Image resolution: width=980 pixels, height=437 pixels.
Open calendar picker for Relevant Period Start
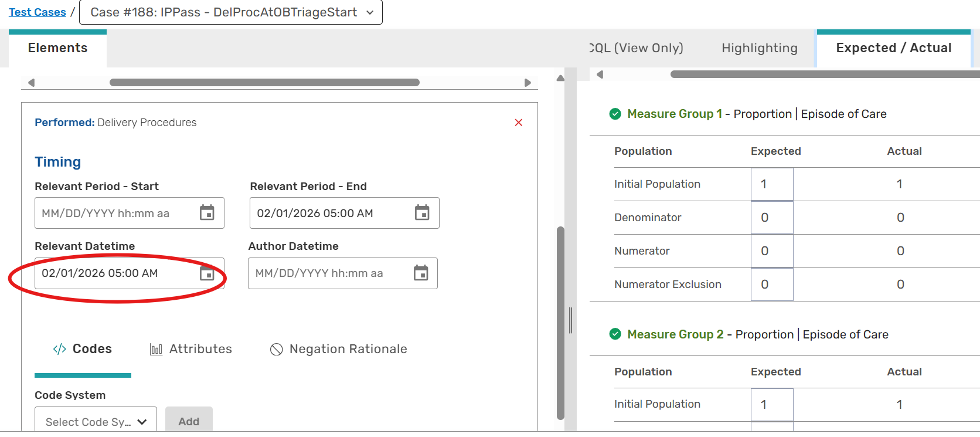[x=207, y=213]
